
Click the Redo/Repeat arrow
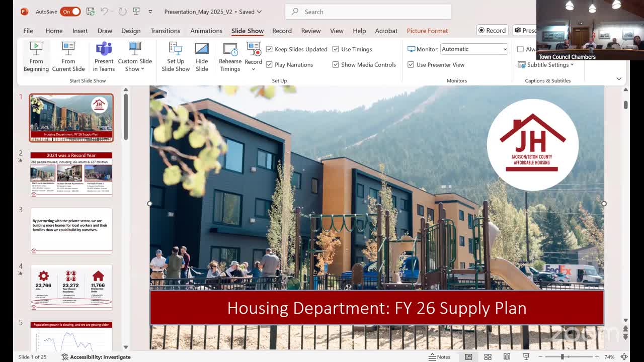tap(122, 12)
